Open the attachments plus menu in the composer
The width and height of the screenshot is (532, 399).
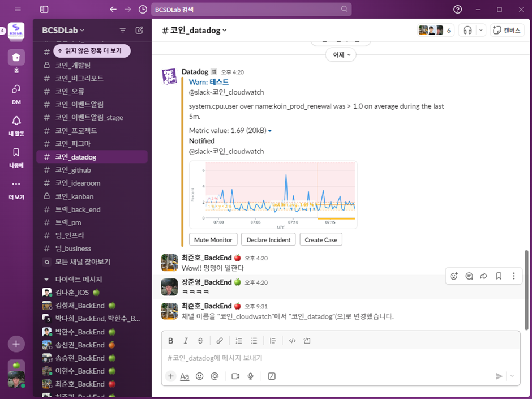170,376
